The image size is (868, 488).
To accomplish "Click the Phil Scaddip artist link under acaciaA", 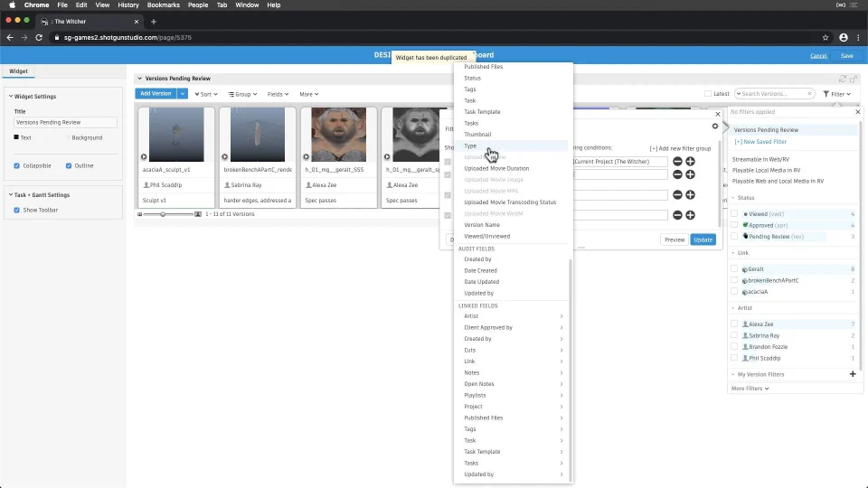I will pos(165,184).
